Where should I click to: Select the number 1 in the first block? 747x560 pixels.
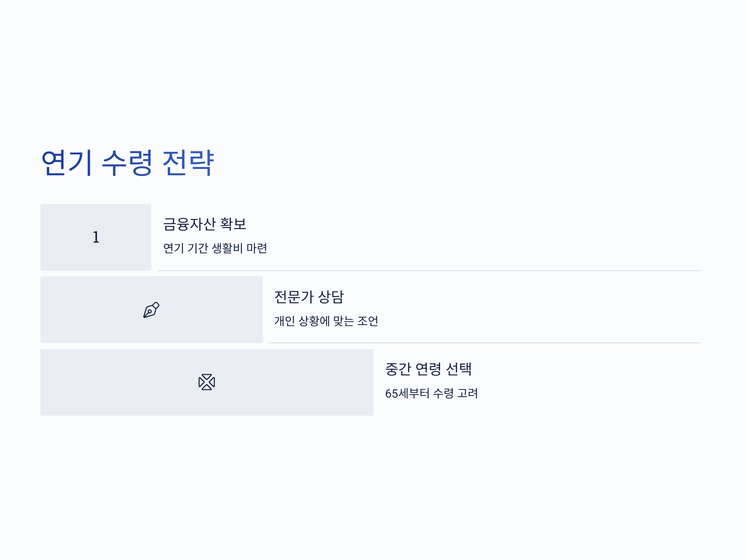tap(96, 237)
